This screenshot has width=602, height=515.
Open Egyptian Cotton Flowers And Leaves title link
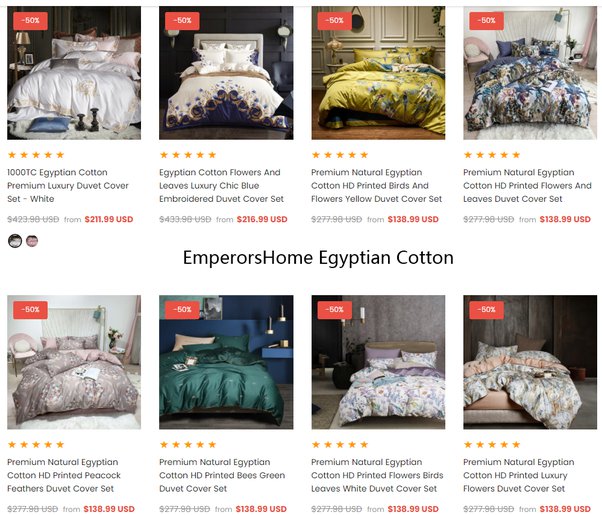(222, 185)
